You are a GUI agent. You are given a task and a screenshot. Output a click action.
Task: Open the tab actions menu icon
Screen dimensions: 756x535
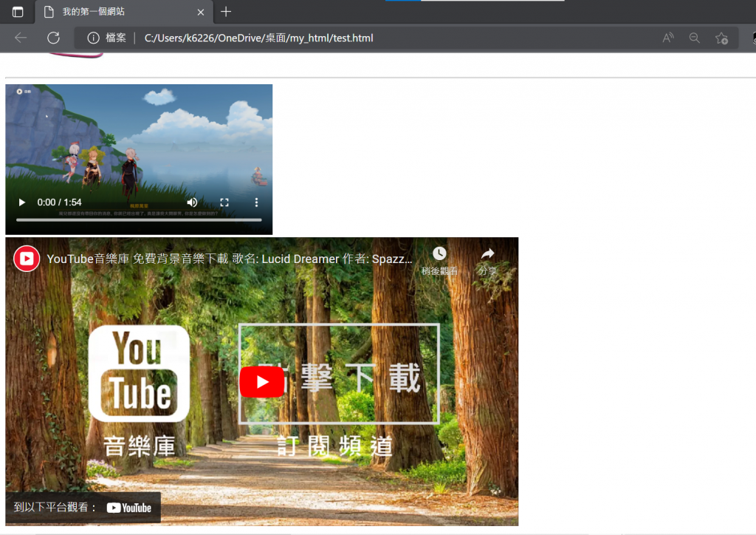(x=18, y=12)
